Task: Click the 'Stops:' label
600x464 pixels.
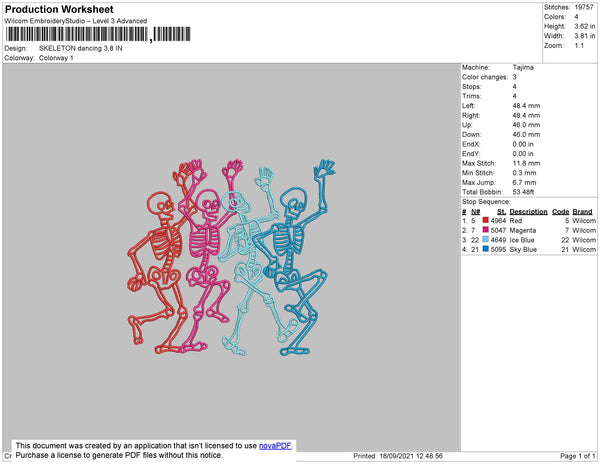Action: click(x=471, y=86)
